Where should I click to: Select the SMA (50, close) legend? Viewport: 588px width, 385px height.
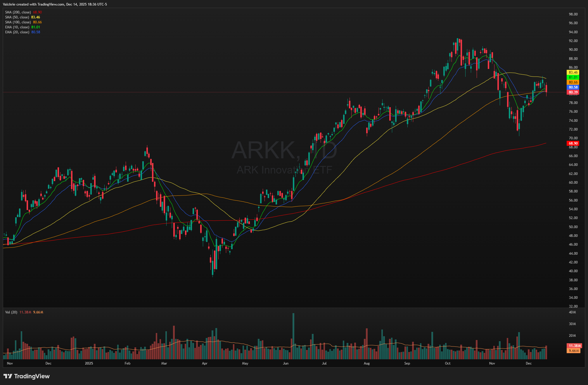click(17, 17)
